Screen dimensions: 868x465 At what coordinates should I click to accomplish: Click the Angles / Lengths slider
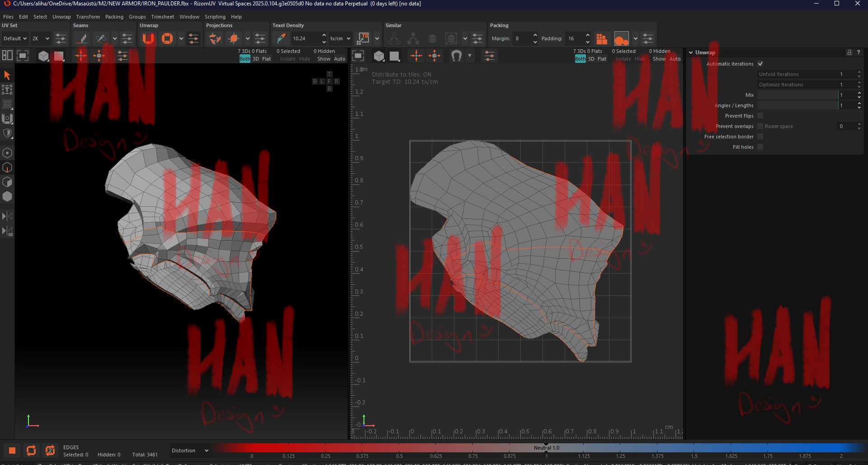(798, 105)
